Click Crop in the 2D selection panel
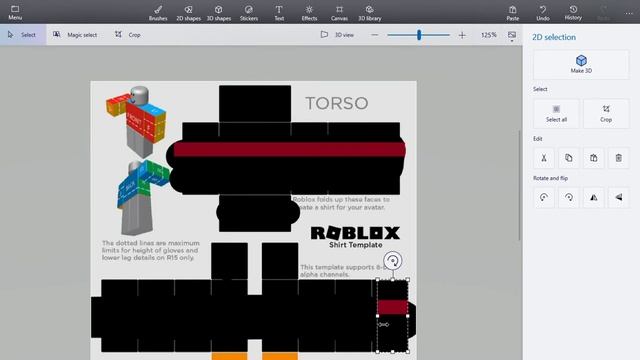 (606, 114)
